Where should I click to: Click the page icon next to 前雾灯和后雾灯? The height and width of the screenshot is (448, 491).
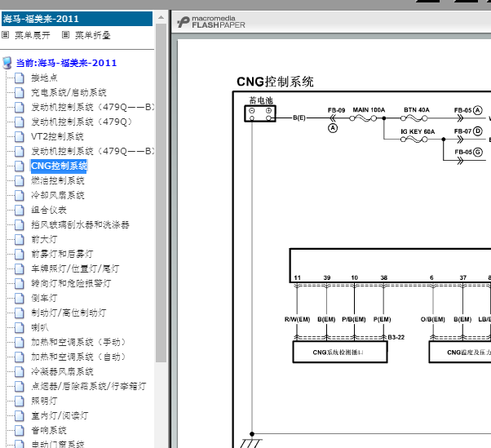pyautogui.click(x=19, y=254)
